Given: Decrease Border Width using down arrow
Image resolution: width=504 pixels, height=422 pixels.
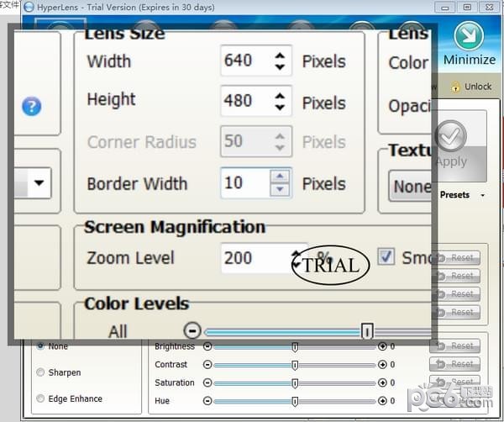Looking at the screenshot, I should tap(280, 189).
